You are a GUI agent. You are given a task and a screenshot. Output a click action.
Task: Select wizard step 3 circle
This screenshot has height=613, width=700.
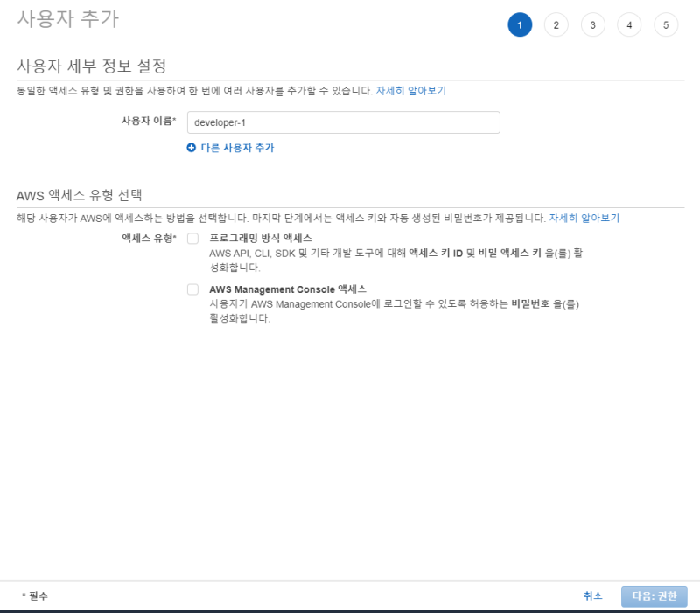click(x=593, y=25)
